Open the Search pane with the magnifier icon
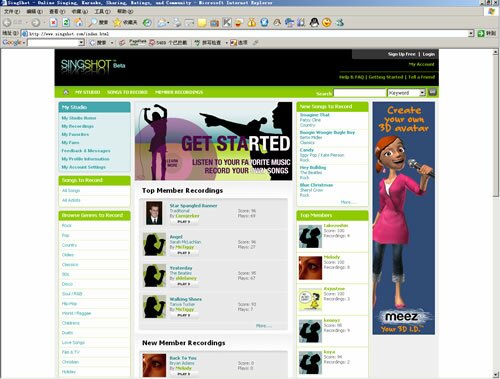 click(x=92, y=23)
